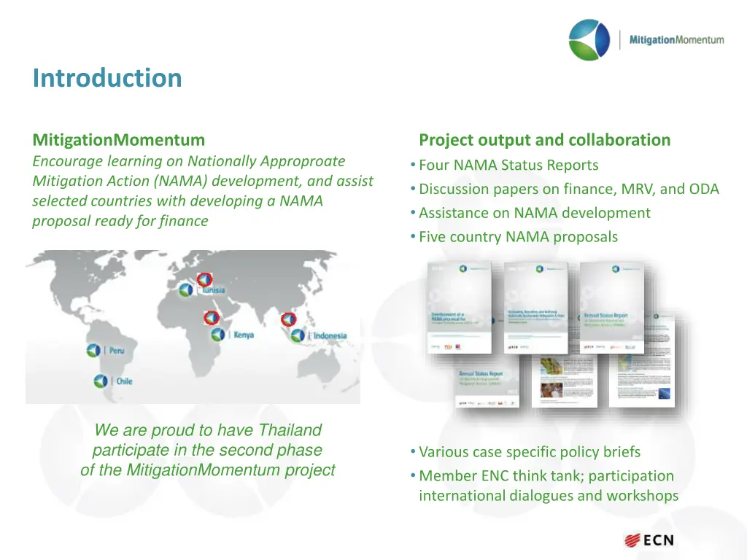
Task: Select the globe marker beside Kenya
Action: [217, 335]
